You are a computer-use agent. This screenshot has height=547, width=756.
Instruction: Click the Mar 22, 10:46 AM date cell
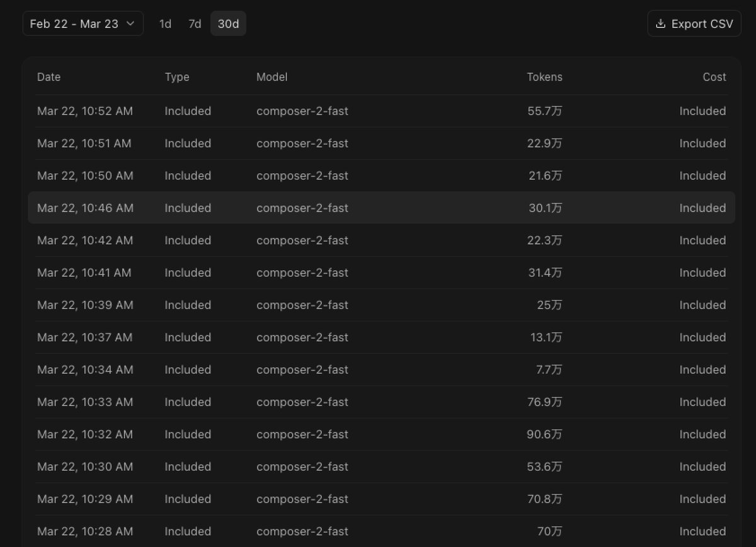point(85,208)
